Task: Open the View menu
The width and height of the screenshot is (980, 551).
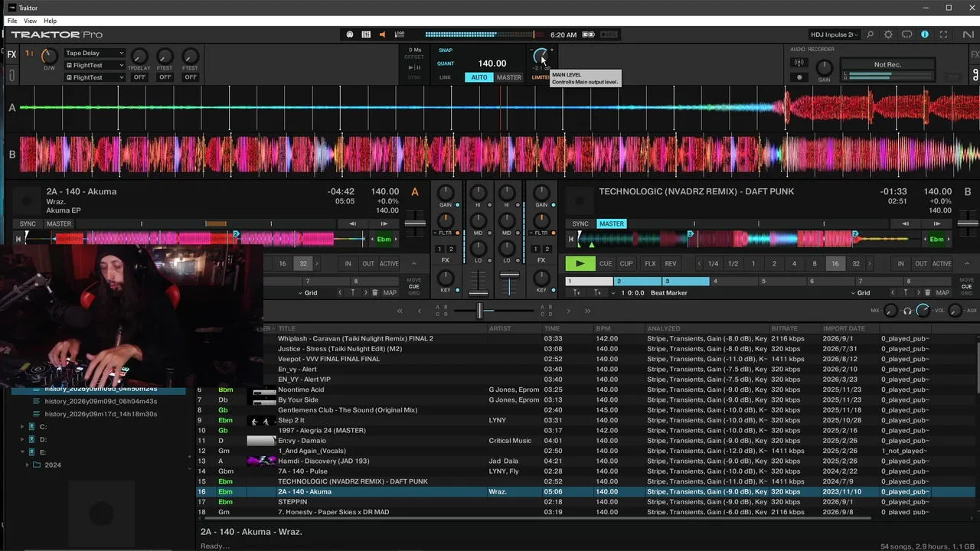Action: 30,21
